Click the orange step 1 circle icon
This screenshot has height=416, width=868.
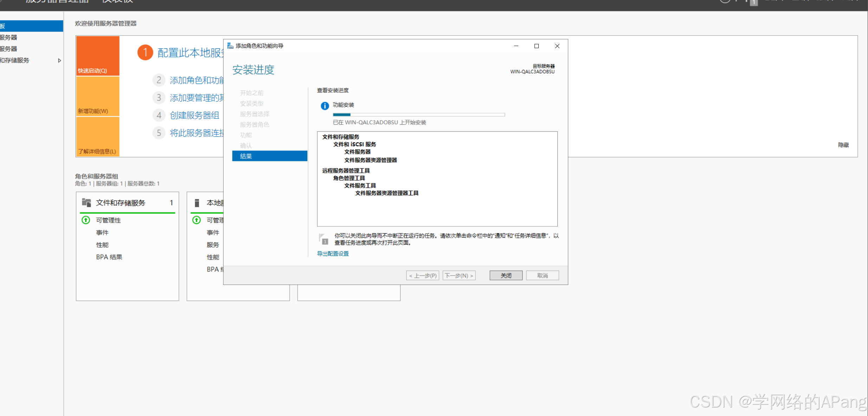coord(145,53)
